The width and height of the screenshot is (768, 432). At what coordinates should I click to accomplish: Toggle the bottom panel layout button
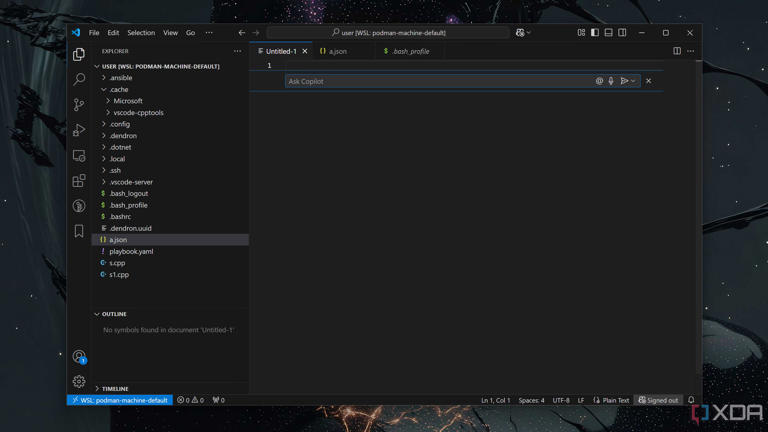click(608, 33)
